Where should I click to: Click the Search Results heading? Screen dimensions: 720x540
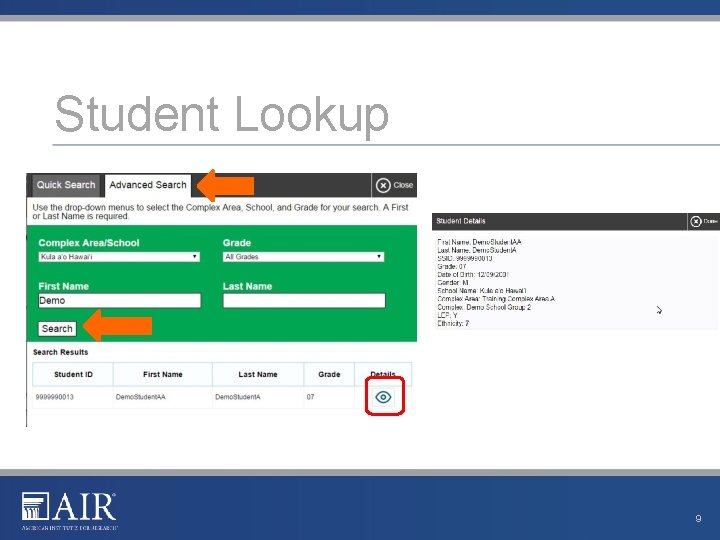60,352
